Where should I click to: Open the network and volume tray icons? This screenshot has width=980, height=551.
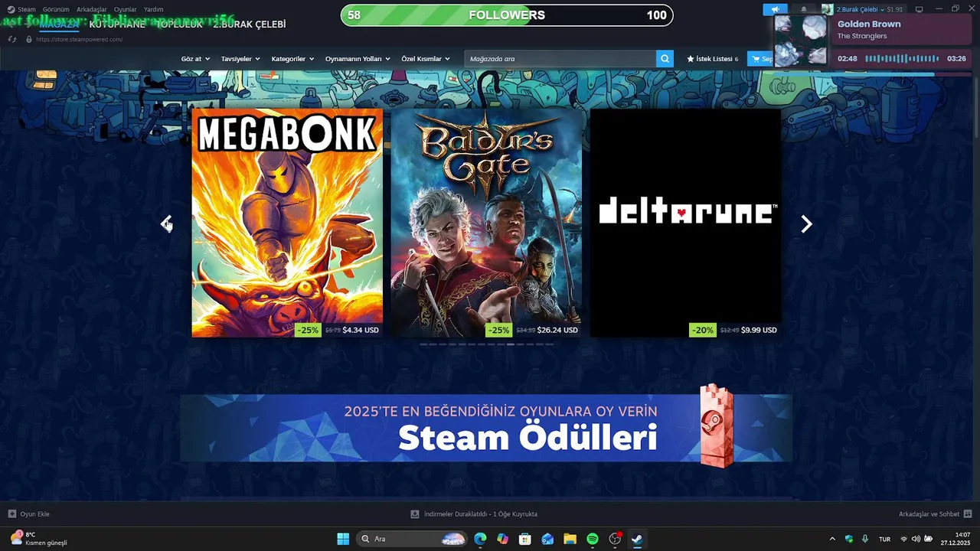(x=916, y=539)
